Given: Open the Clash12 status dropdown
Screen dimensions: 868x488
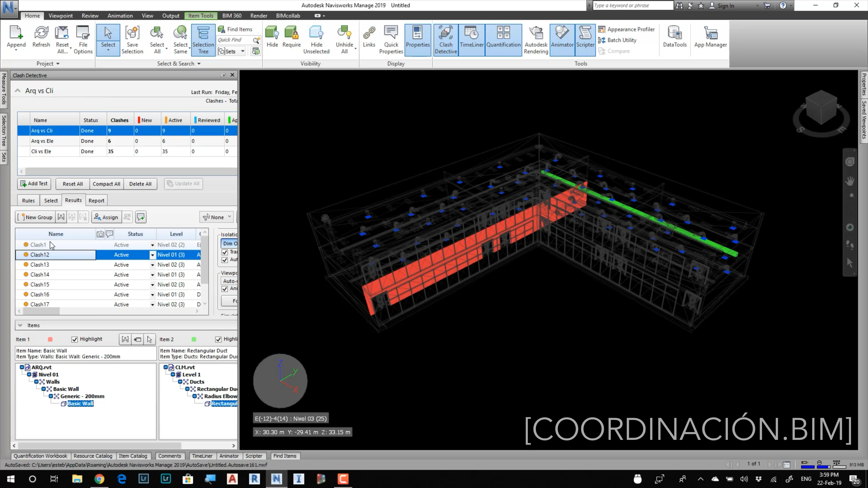Looking at the screenshot, I should [152, 255].
